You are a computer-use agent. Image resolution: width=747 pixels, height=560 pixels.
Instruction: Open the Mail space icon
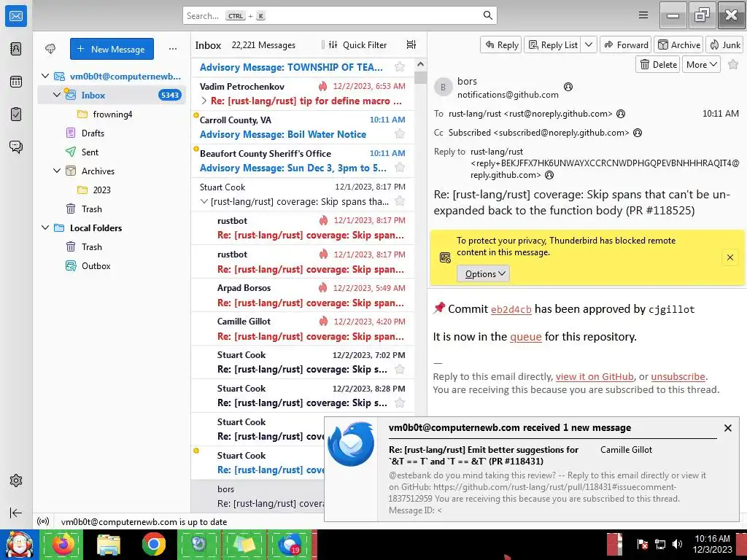click(16, 16)
